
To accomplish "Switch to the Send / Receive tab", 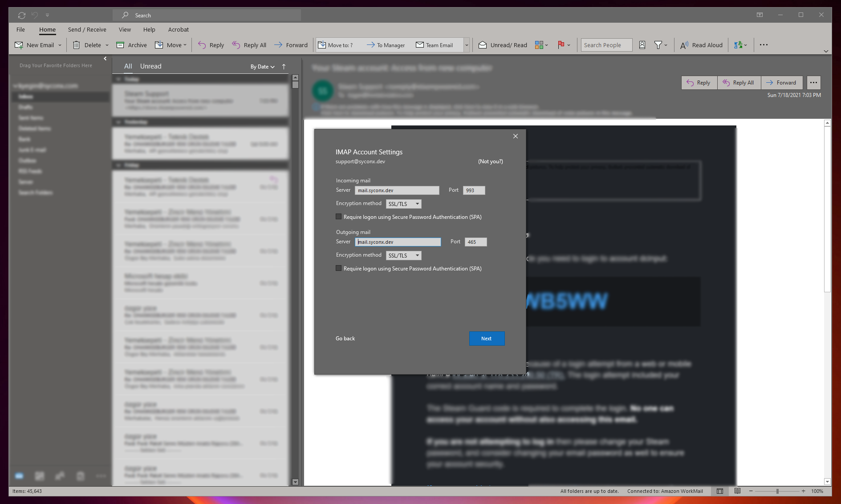I will point(87,29).
